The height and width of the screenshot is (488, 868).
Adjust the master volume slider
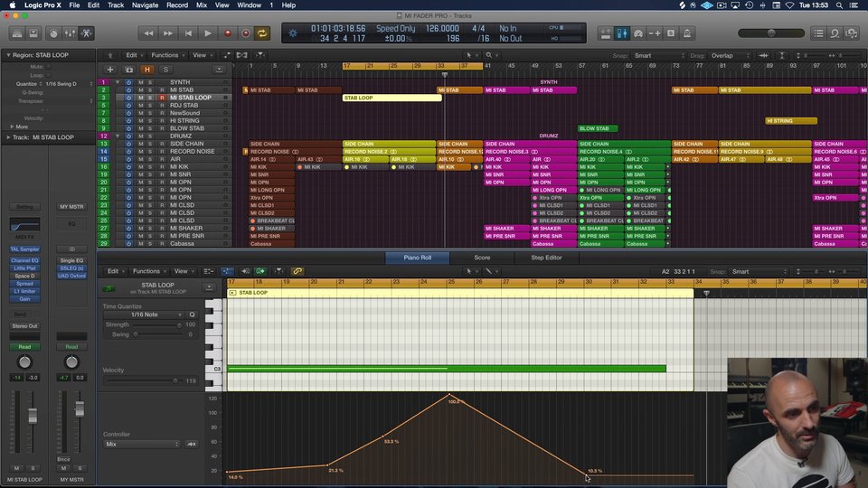click(771, 33)
